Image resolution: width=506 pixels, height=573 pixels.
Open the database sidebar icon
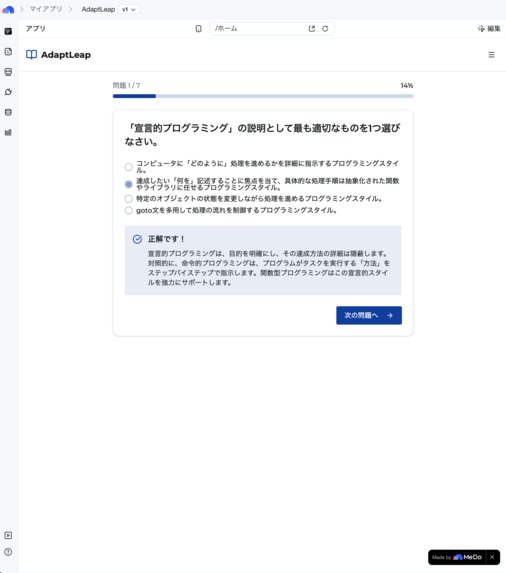click(x=8, y=112)
